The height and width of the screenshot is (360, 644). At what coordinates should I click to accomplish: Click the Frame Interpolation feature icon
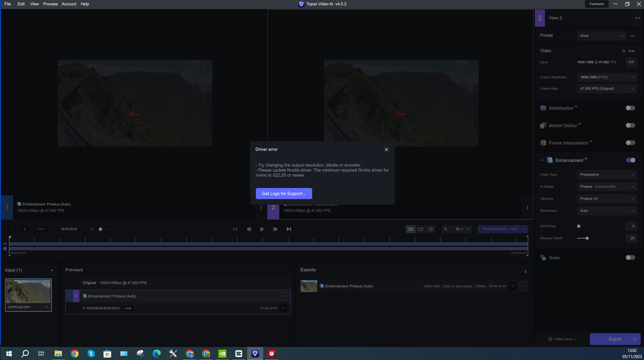543,142
